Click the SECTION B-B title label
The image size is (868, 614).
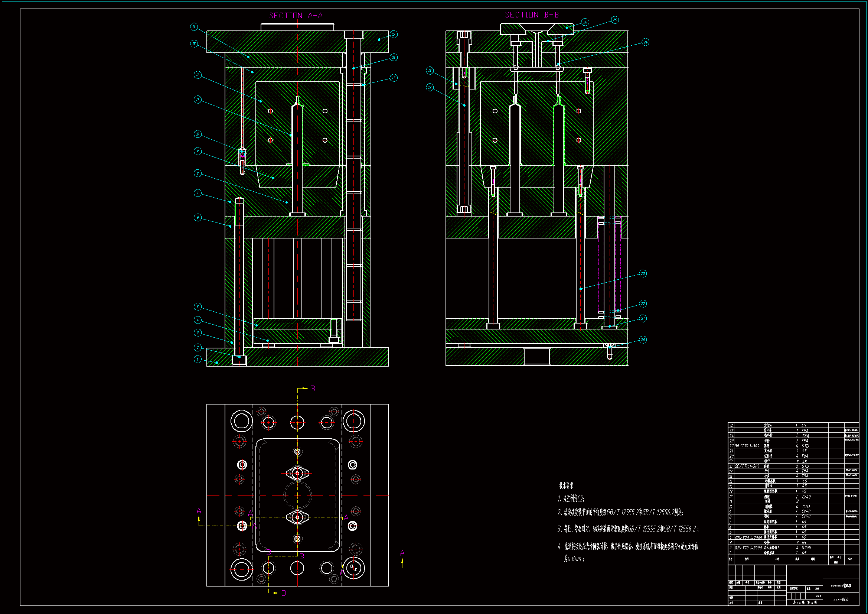(532, 15)
